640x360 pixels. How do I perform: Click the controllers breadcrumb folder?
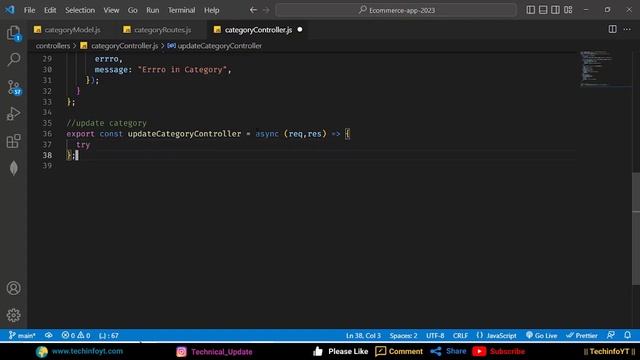pos(53,46)
